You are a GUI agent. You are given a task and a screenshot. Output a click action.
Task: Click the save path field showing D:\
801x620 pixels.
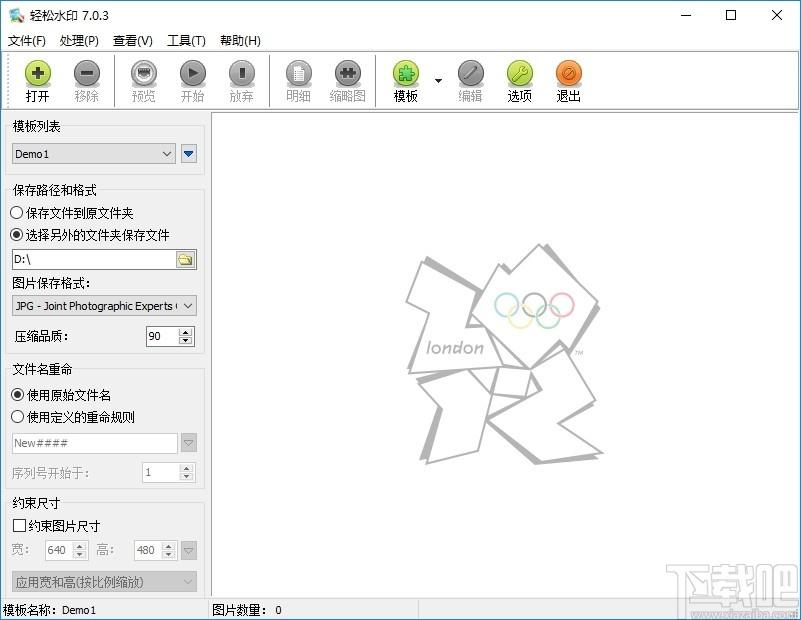[x=94, y=259]
